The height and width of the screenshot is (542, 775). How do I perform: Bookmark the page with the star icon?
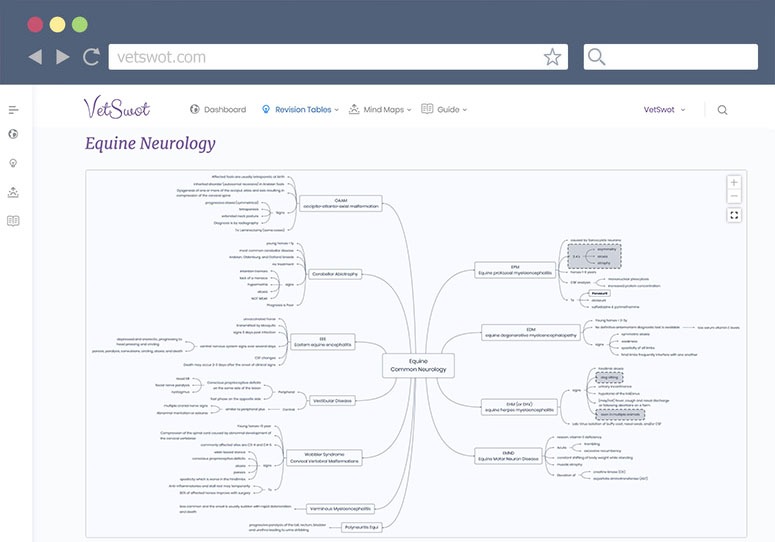pyautogui.click(x=552, y=57)
